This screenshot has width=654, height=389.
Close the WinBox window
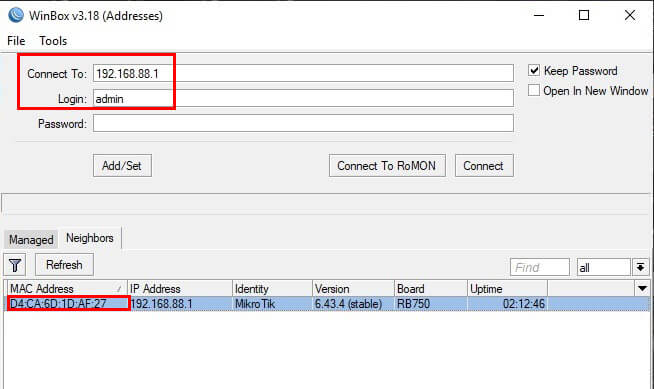[x=630, y=15]
